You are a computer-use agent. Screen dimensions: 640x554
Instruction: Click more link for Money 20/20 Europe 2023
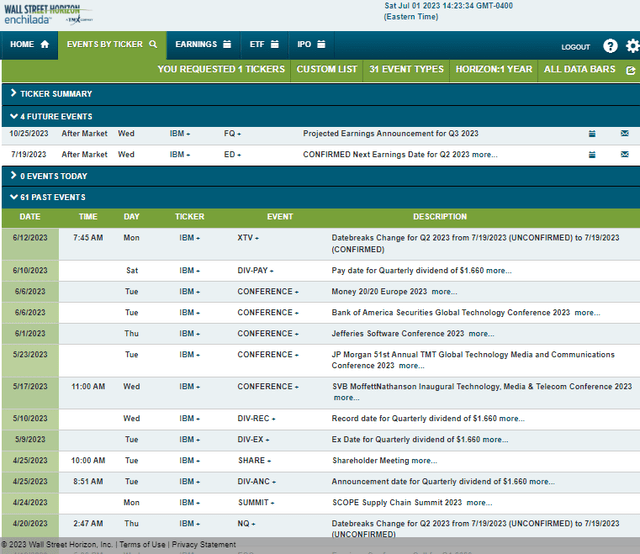[444, 291]
